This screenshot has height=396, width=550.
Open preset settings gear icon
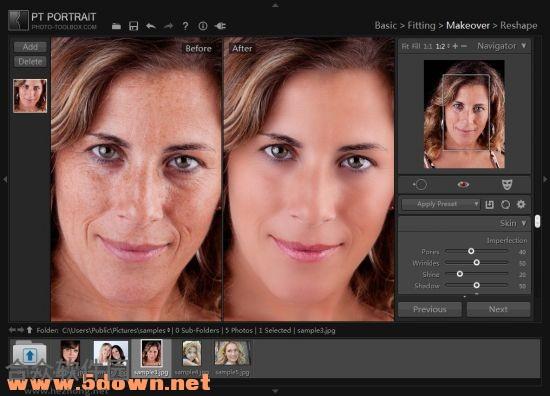click(x=521, y=204)
